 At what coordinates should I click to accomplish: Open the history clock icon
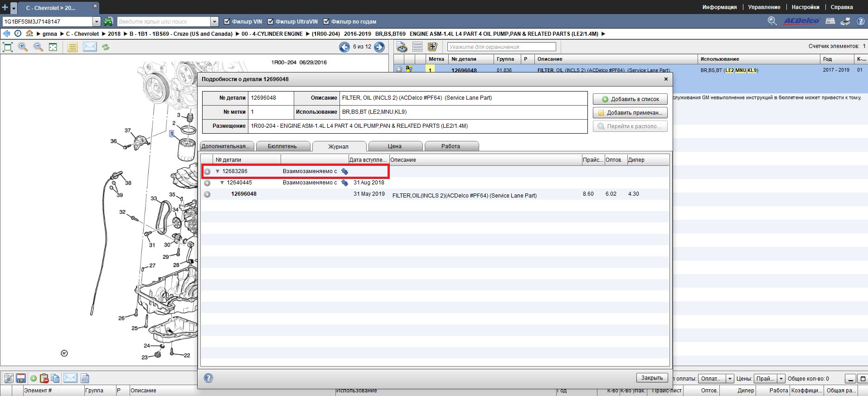coord(18,34)
